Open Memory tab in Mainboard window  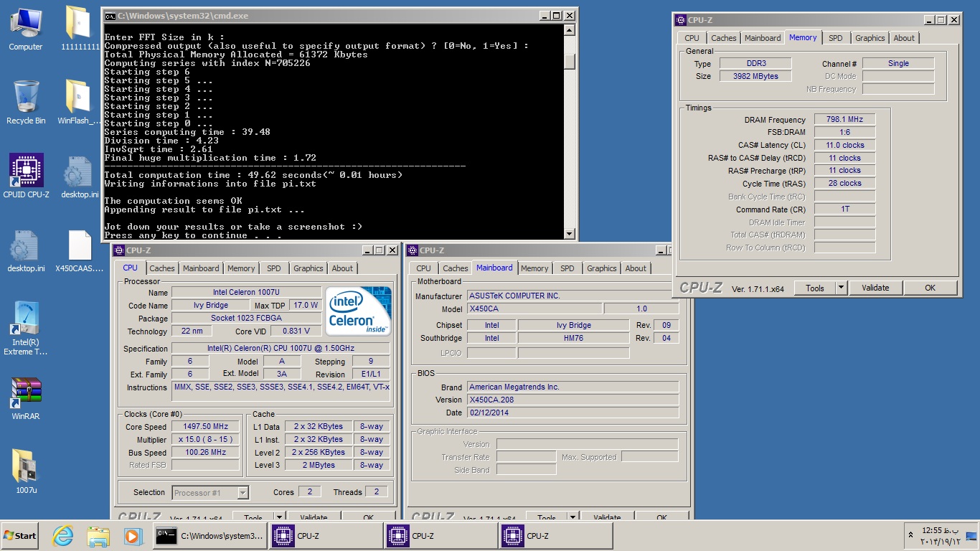(x=534, y=268)
